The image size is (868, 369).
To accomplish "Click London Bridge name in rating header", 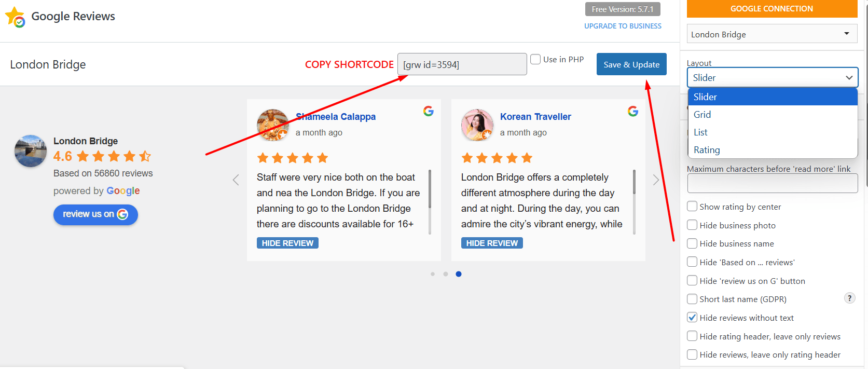I will tap(86, 141).
